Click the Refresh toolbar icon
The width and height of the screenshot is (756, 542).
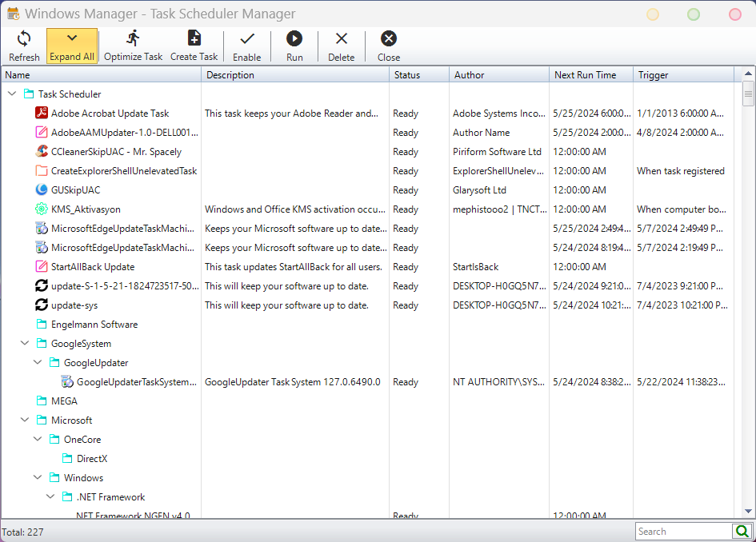24,38
